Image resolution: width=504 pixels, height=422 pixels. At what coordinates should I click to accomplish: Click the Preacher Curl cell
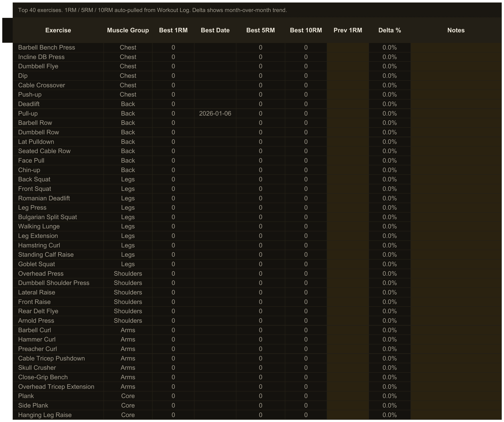click(58, 349)
